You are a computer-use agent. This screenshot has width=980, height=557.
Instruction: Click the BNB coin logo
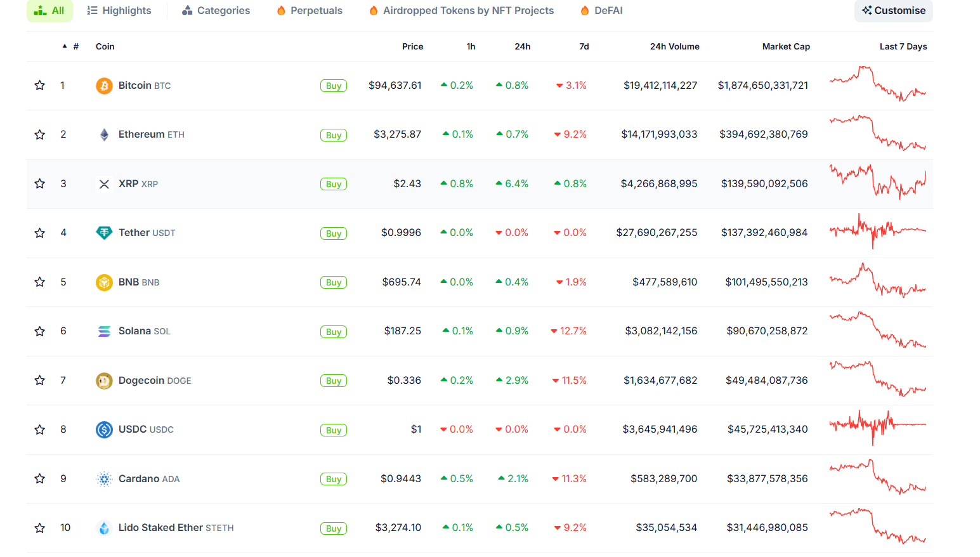coord(104,282)
